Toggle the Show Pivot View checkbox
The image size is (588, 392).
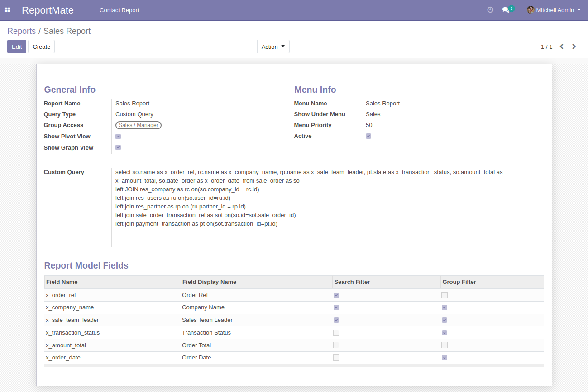pyautogui.click(x=118, y=137)
